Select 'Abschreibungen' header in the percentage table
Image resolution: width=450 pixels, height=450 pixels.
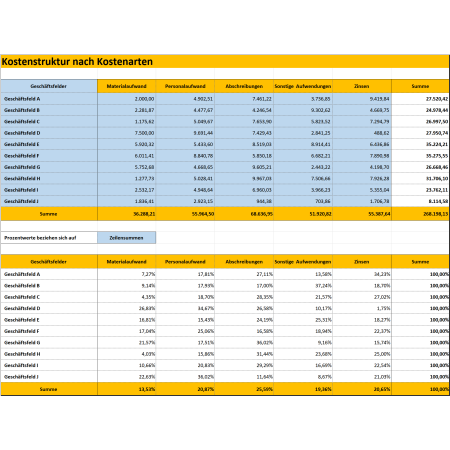(244, 262)
